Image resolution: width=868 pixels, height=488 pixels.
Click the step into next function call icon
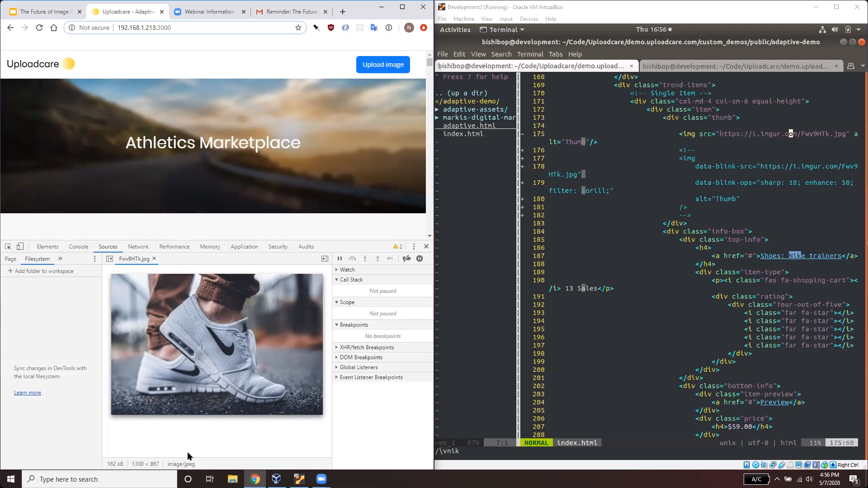pyautogui.click(x=365, y=258)
